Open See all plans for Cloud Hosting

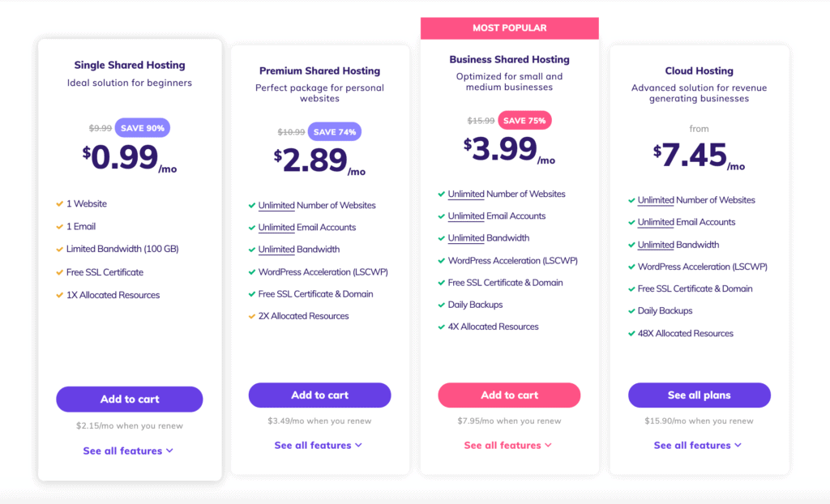coord(700,395)
